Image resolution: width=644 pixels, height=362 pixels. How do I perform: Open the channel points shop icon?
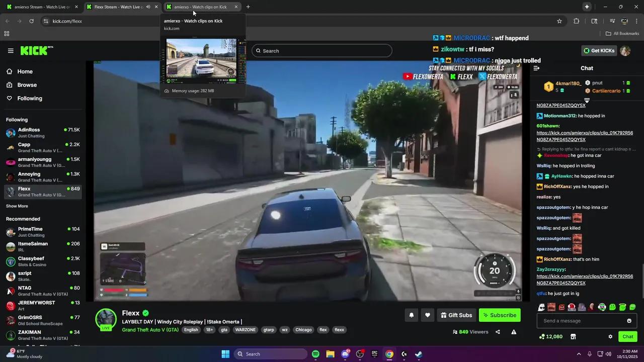point(573,336)
